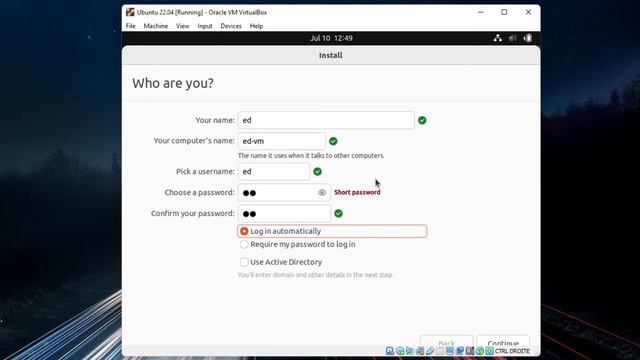640x360 pixels.
Task: Maximize the VirtualBox window
Action: click(504, 12)
